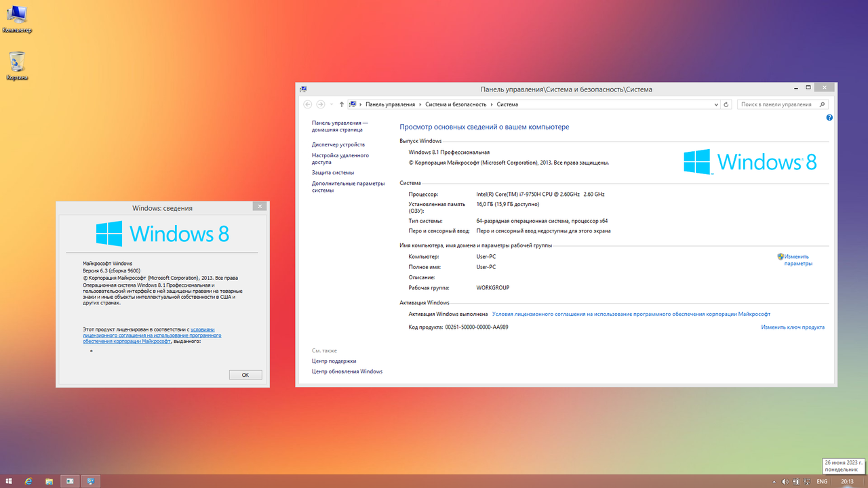Select Версия 6.3 (сборка 9600) text
Screen dimensions: 868x488
[x=111, y=270]
